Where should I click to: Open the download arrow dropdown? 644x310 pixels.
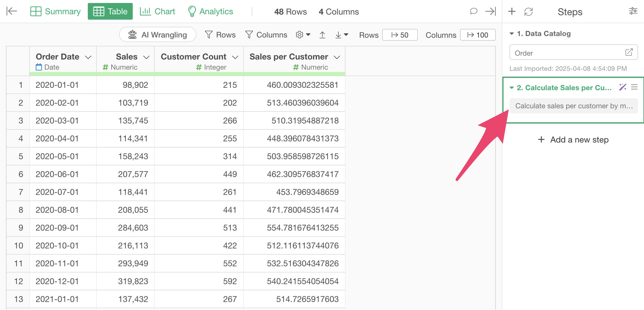coord(341,35)
